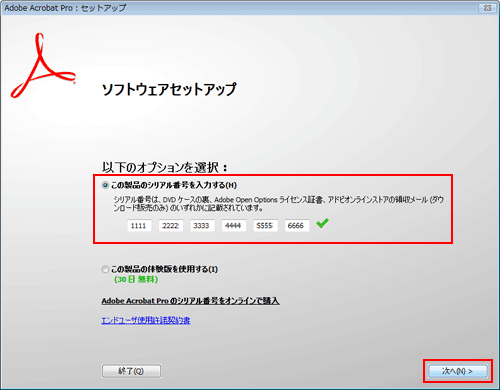Click the serial number location description text

click(x=279, y=204)
